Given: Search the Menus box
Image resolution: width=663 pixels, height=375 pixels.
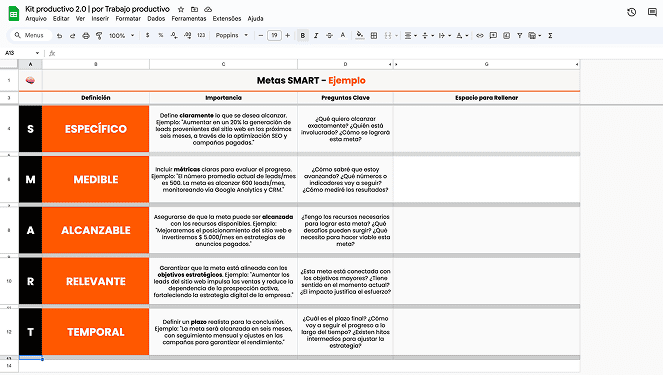Looking at the screenshot, I should [x=30, y=36].
